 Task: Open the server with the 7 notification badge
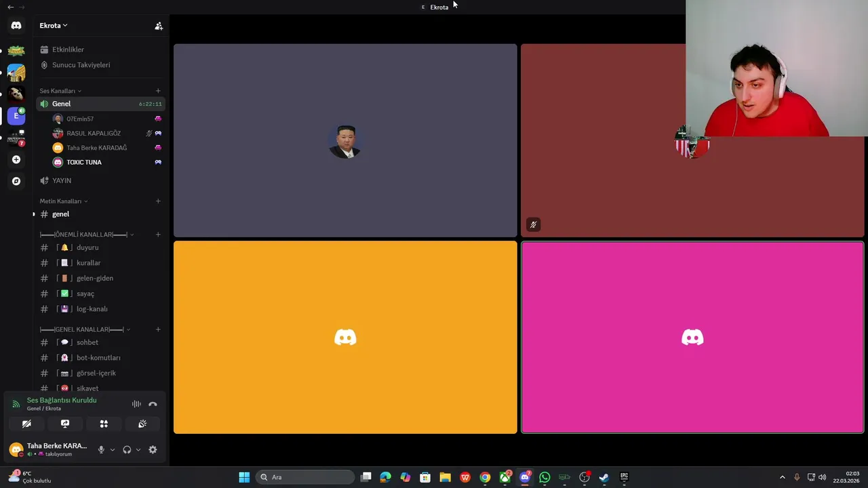tap(16, 138)
